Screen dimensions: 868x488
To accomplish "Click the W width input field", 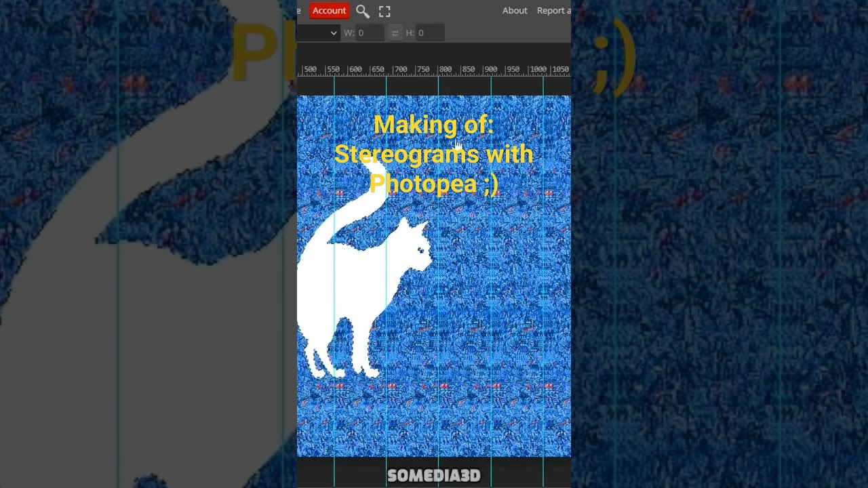I will click(x=370, y=33).
